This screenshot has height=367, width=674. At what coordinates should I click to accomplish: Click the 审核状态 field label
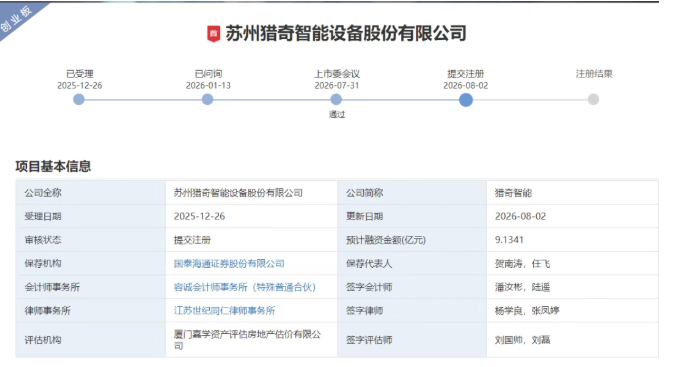click(x=43, y=240)
